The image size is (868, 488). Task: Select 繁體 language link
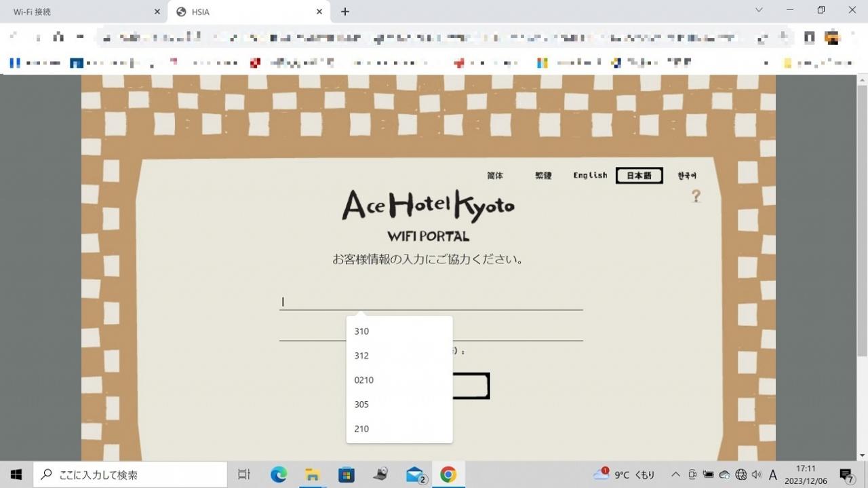click(543, 175)
